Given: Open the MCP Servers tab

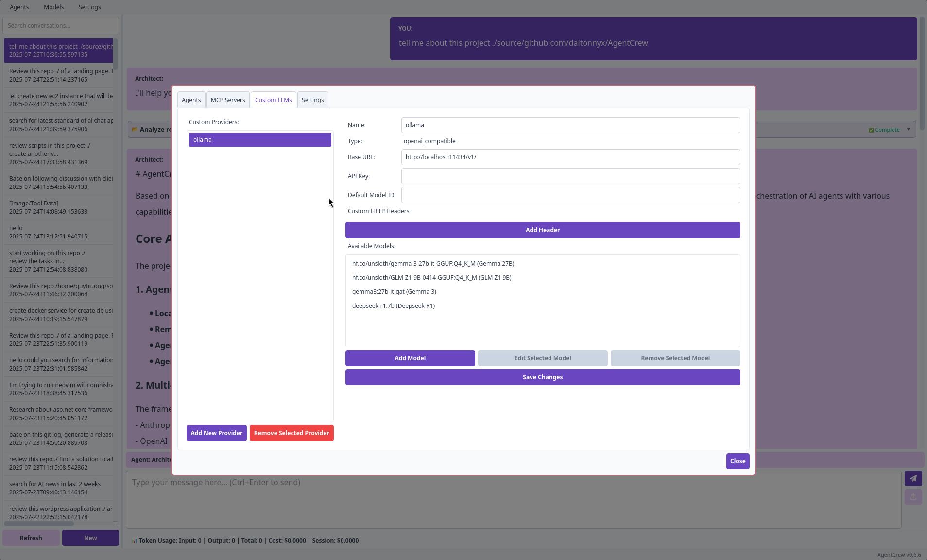Looking at the screenshot, I should pos(228,100).
